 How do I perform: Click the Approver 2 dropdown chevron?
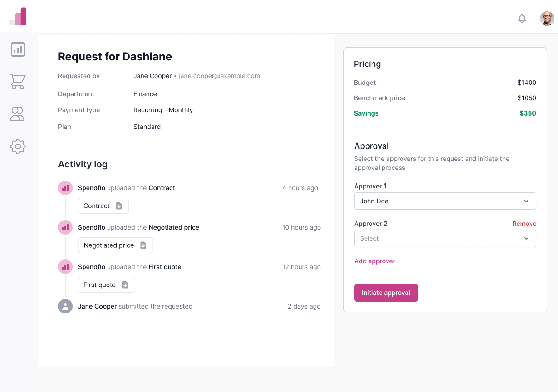click(x=526, y=238)
